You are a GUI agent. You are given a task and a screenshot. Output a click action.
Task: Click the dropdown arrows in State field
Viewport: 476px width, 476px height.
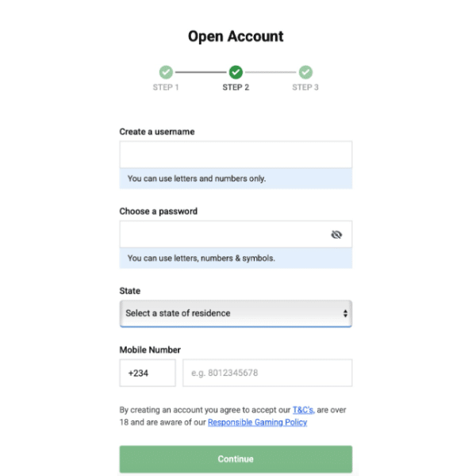pos(345,313)
